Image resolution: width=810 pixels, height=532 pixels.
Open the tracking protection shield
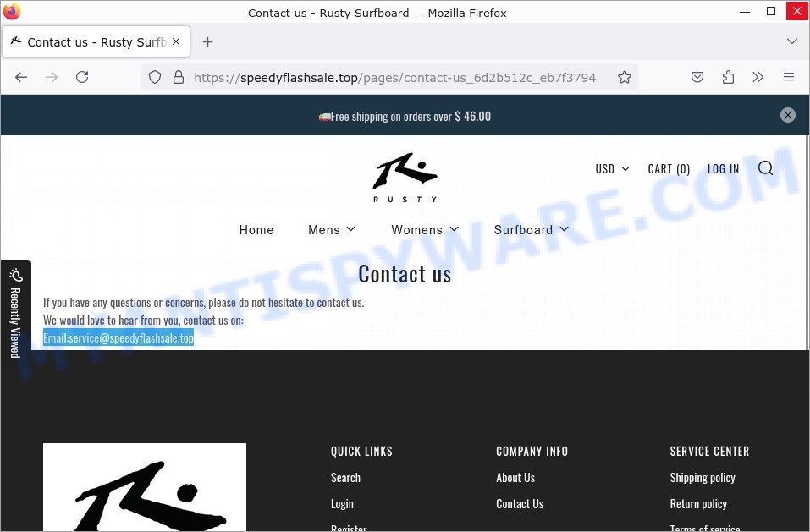click(155, 78)
